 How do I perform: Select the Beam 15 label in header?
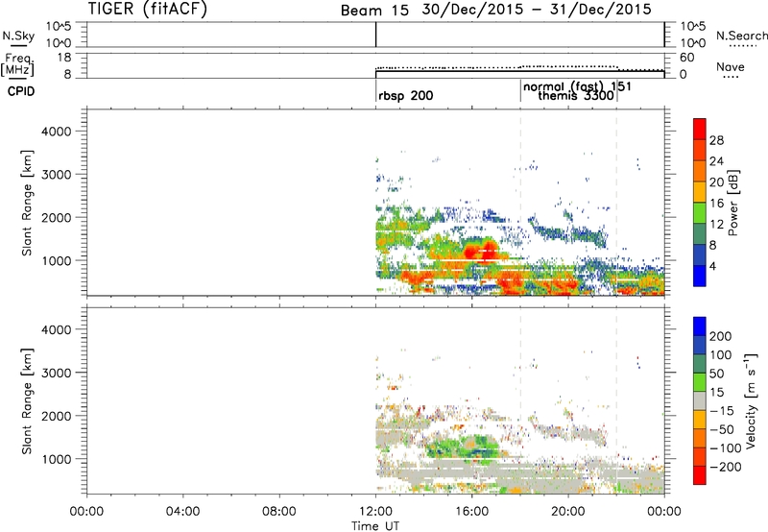click(374, 11)
